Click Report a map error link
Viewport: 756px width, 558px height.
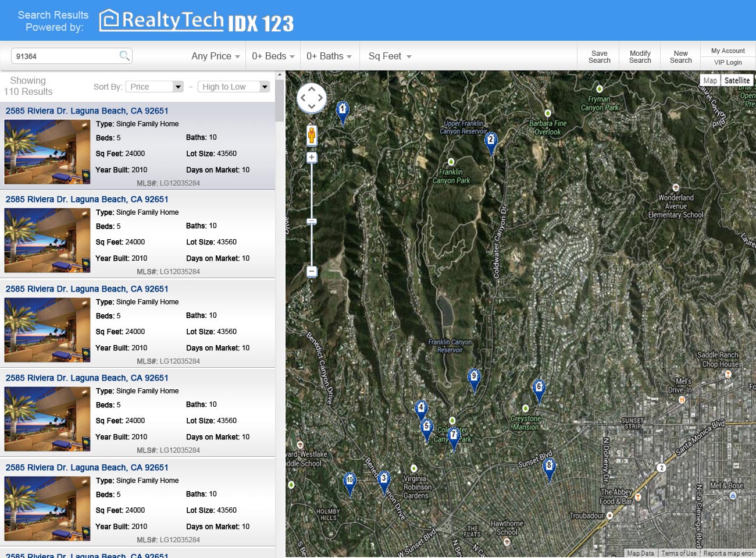tap(728, 553)
